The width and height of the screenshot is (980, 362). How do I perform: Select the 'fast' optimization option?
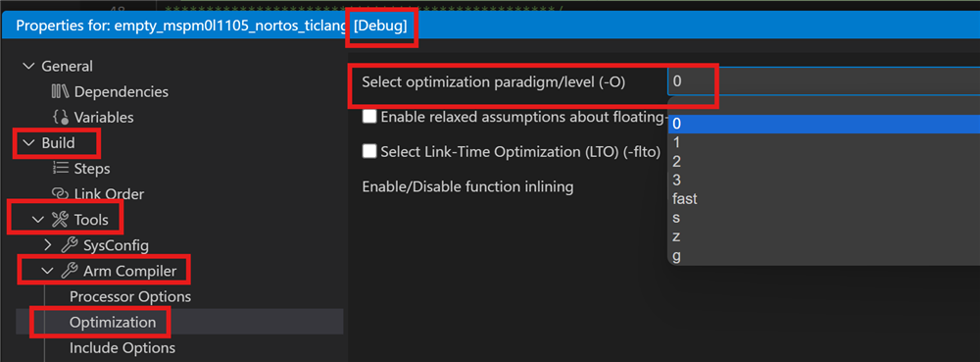coord(823,199)
